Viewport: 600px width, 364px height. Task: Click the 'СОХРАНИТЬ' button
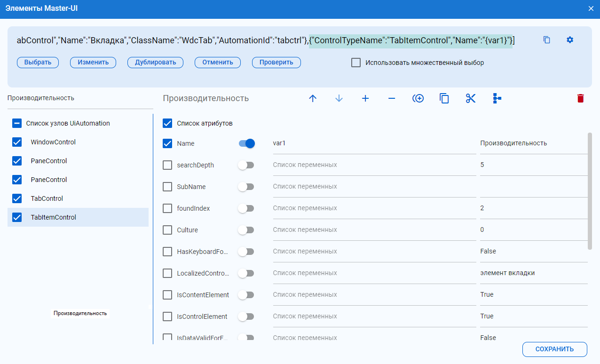[x=554, y=349]
